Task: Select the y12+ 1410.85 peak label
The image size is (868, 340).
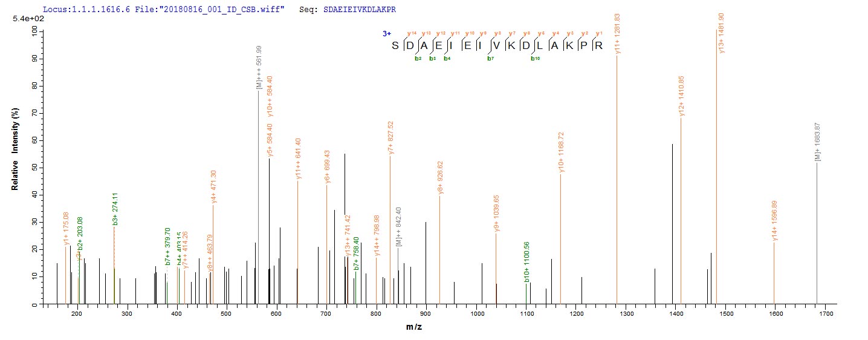Action: pyautogui.click(x=682, y=95)
